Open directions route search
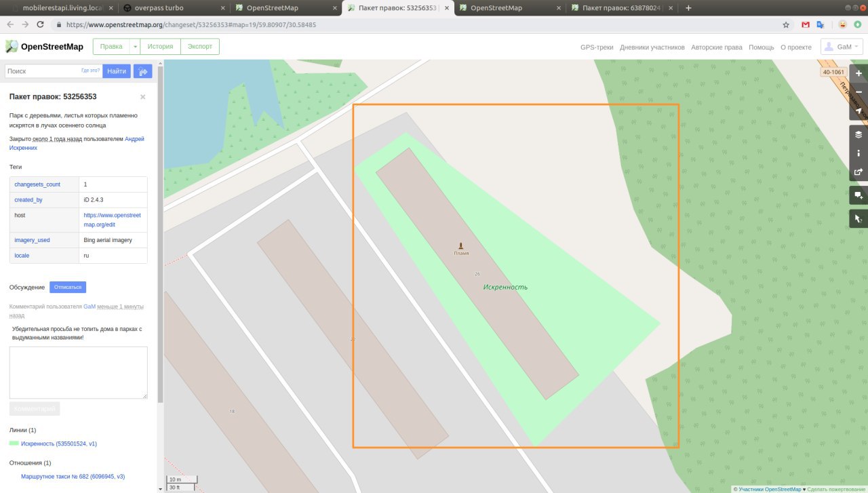 tap(143, 71)
